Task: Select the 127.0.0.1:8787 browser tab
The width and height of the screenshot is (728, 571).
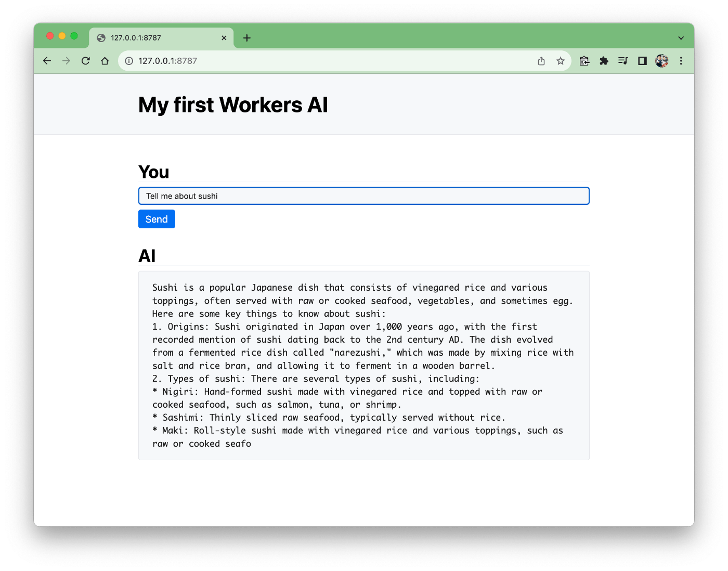Action: coord(161,38)
